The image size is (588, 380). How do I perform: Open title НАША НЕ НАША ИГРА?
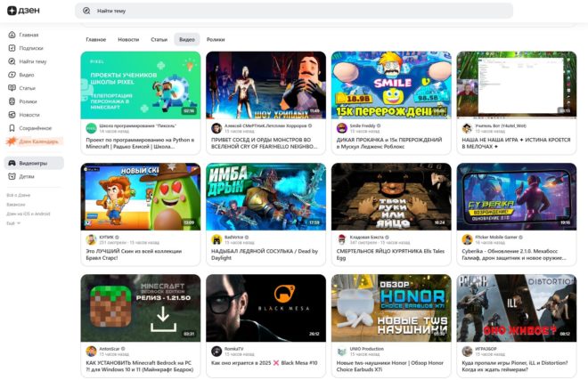click(x=516, y=142)
